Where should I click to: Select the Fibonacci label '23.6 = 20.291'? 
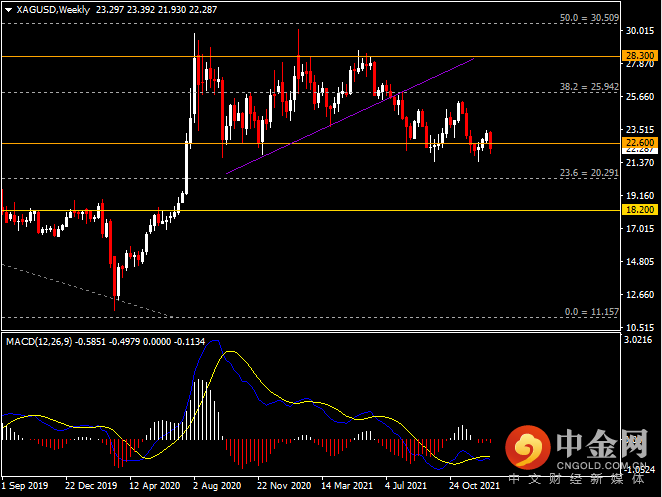pyautogui.click(x=589, y=173)
